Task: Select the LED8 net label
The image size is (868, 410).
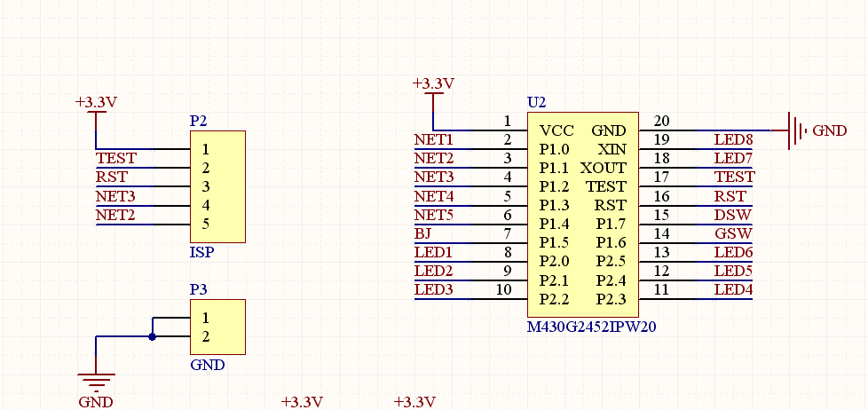Action: click(x=733, y=139)
